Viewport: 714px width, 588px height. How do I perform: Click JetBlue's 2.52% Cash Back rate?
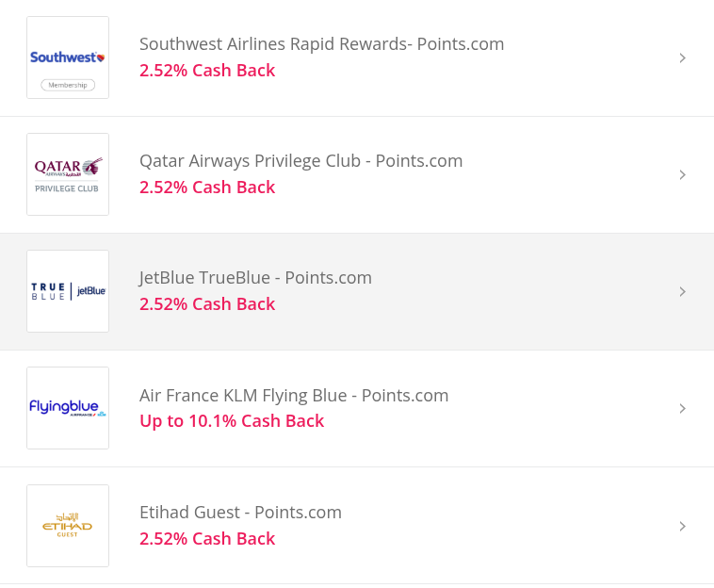(207, 304)
